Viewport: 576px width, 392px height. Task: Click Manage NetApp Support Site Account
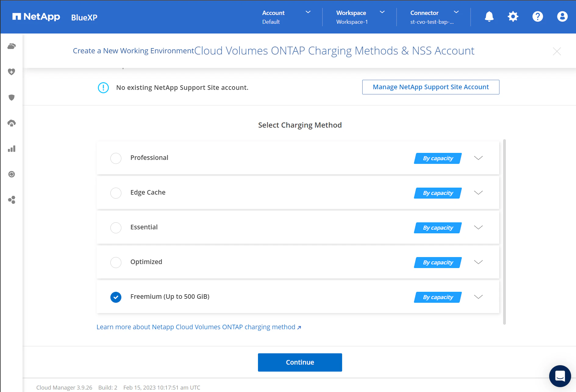431,87
